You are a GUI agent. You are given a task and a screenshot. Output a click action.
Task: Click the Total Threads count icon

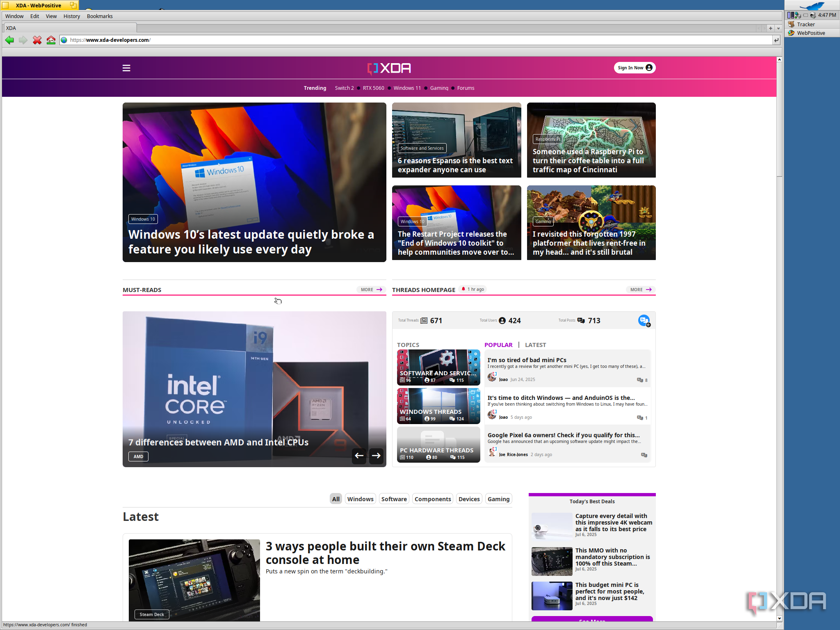point(424,321)
